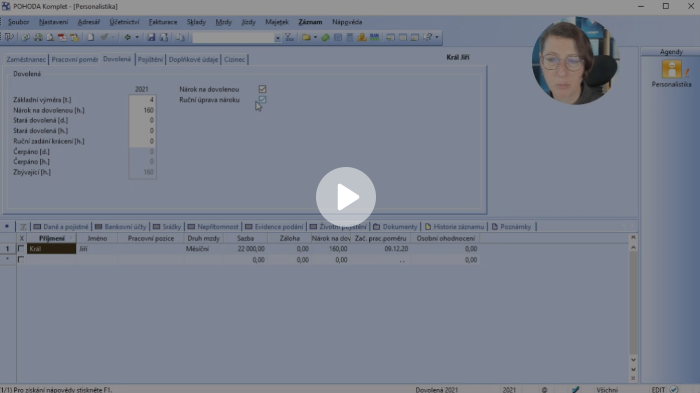Click the PDF export toolbar icon
This screenshot has height=393, width=700.
[62, 38]
